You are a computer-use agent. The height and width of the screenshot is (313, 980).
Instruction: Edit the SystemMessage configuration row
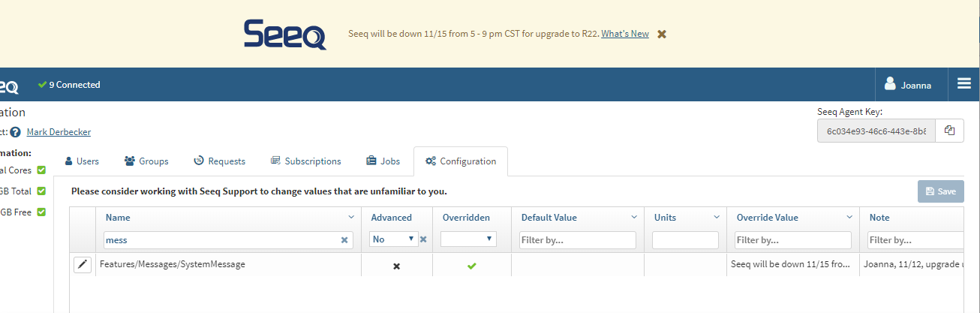pos(83,265)
